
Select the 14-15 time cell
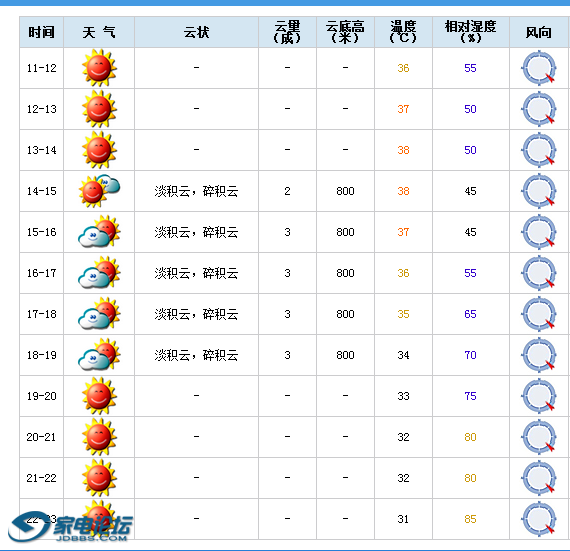tap(41, 191)
